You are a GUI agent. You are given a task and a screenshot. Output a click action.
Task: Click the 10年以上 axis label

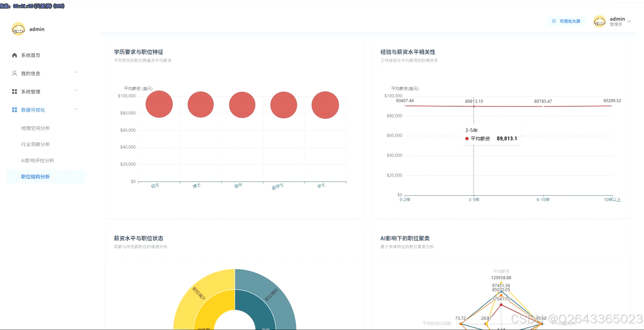tap(612, 200)
